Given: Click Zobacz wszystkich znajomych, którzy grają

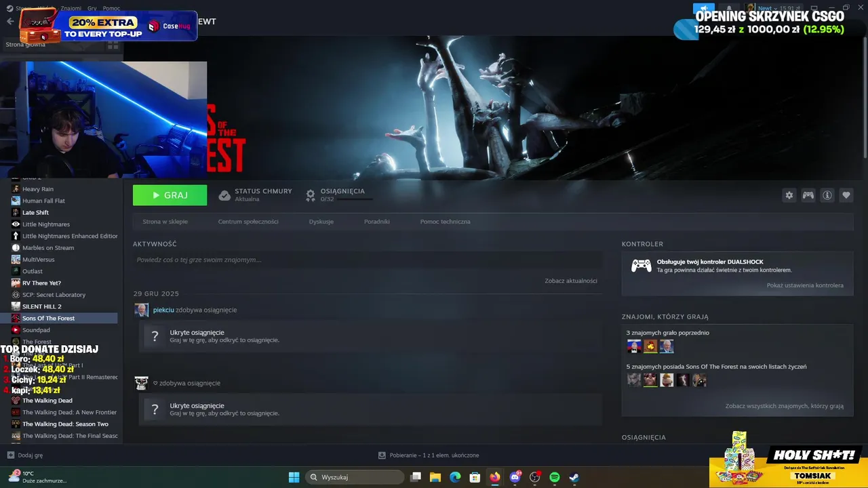Looking at the screenshot, I should pos(785,406).
